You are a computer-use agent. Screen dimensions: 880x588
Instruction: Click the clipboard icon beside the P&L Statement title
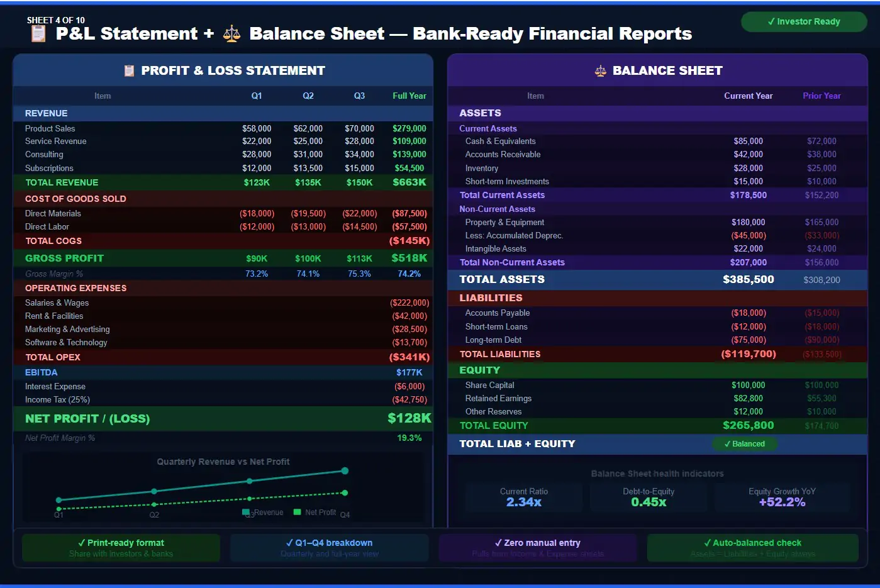[x=38, y=33]
